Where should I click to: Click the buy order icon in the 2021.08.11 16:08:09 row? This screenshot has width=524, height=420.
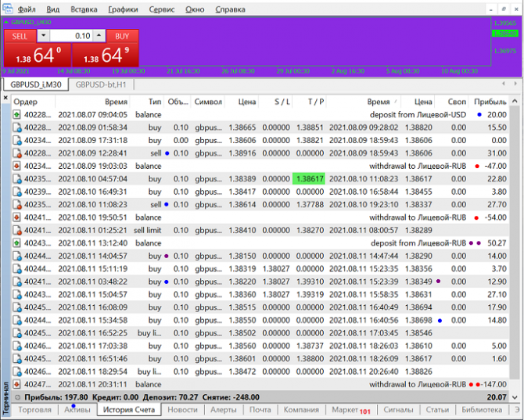(x=16, y=307)
